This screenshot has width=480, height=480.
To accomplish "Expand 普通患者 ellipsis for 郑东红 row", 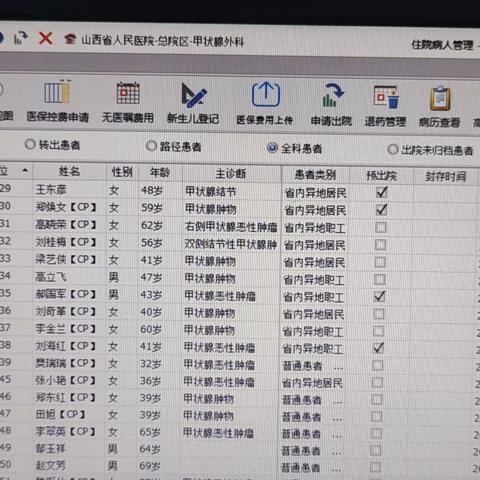I will click(x=337, y=402).
